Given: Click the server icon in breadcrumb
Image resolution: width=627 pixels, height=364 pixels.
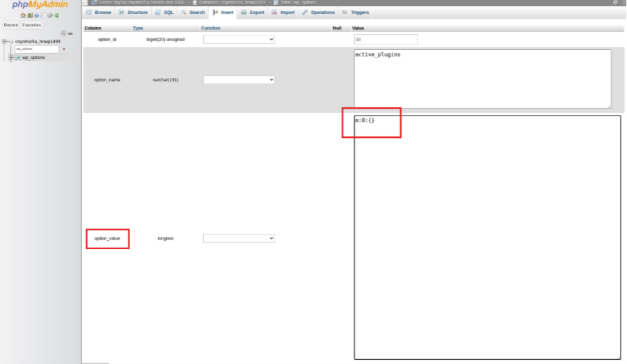Looking at the screenshot, I should 94,2.
